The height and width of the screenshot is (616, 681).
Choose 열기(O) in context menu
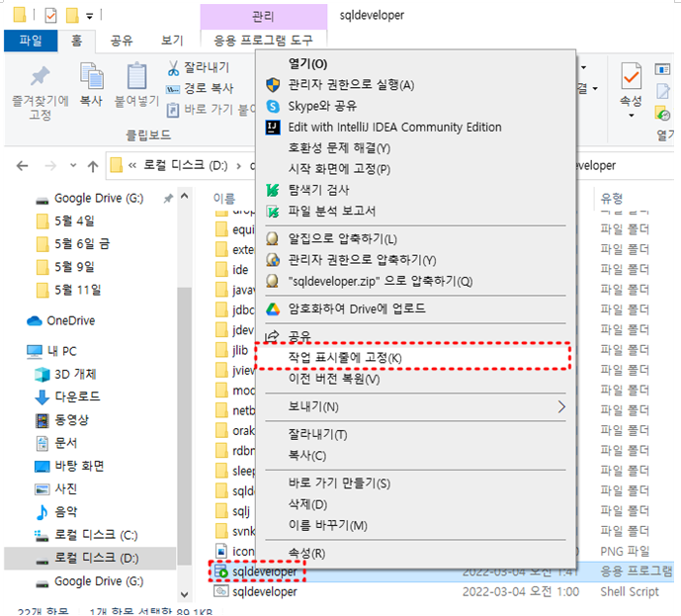point(307,64)
